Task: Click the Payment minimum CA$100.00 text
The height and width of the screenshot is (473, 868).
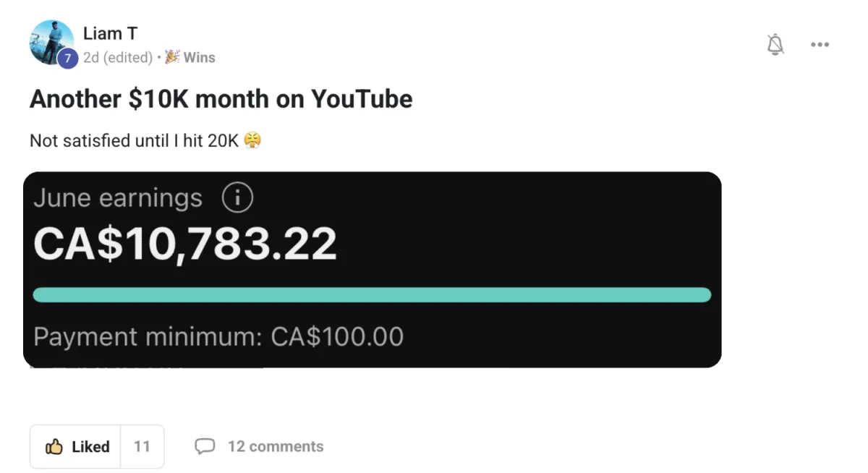Action: 218,337
